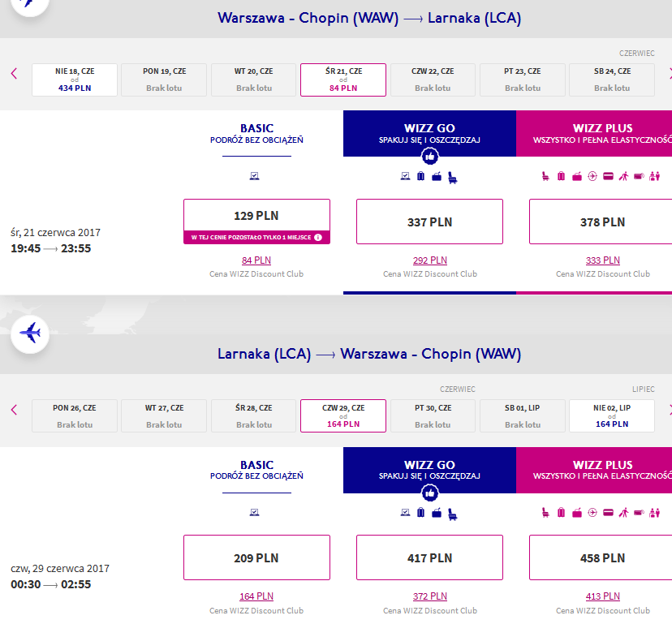
Task: Open 164 PLN Discount Club link under return BASIC
Action: [x=256, y=596]
